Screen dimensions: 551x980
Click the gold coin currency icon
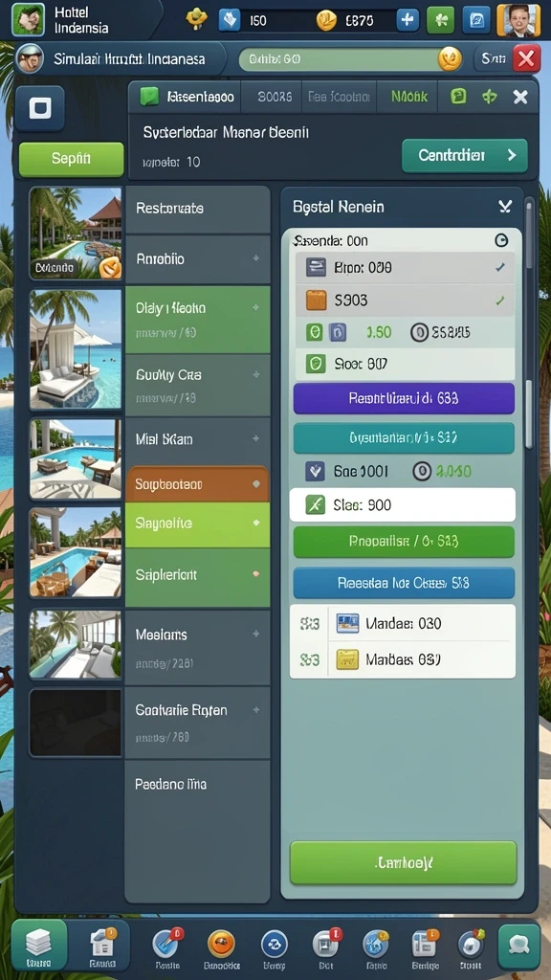[326, 21]
